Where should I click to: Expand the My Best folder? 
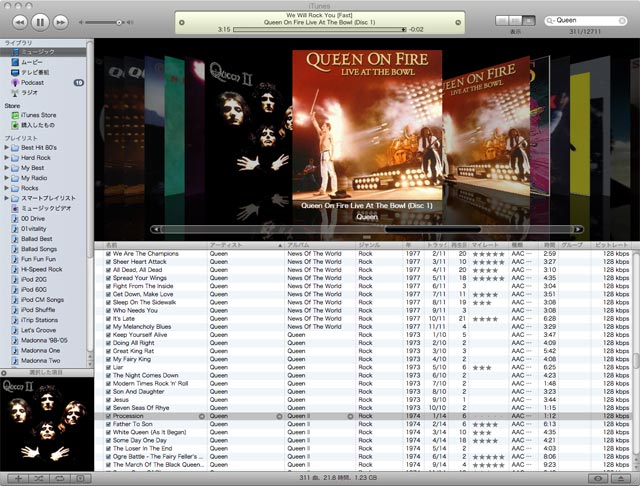tap(6, 168)
